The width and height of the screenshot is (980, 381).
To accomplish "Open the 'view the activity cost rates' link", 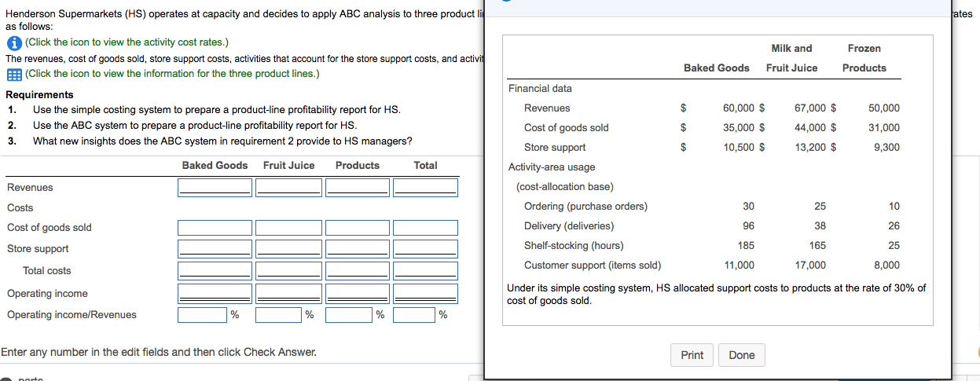I will [x=127, y=42].
